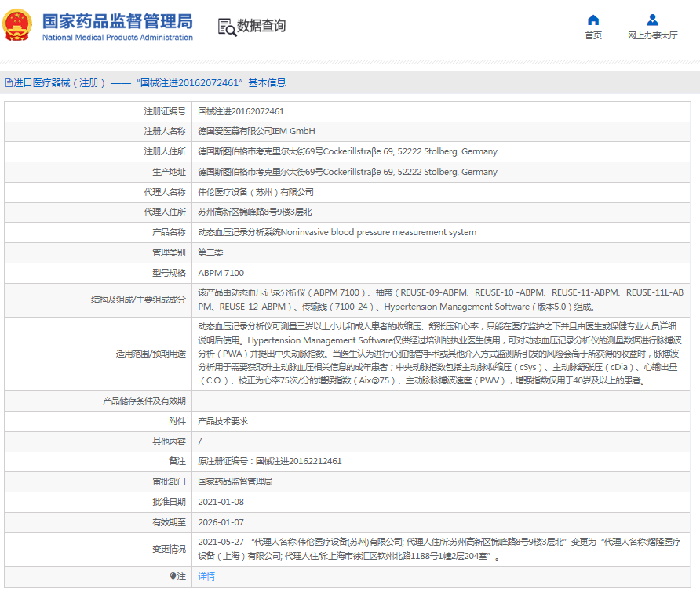
Task: Click the agent name 伟伦医疗设备(苏州)有限公司 cell
Action: pyautogui.click(x=255, y=191)
